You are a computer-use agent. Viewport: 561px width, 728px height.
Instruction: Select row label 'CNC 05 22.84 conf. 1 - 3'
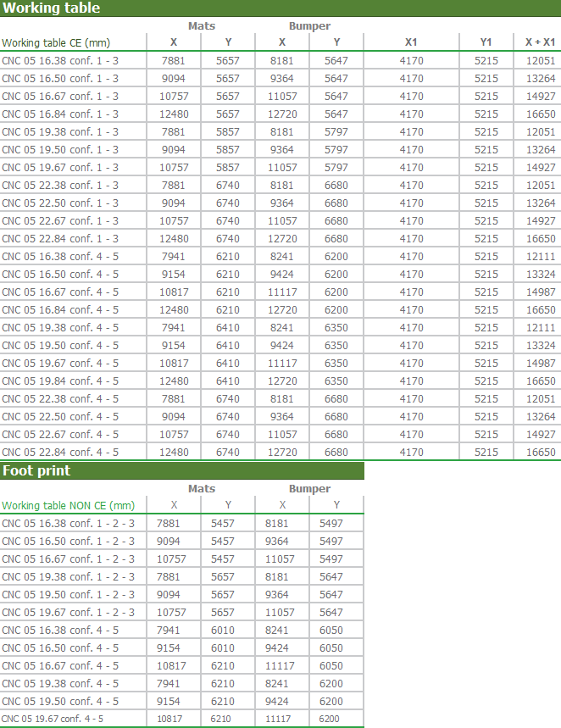click(x=60, y=239)
